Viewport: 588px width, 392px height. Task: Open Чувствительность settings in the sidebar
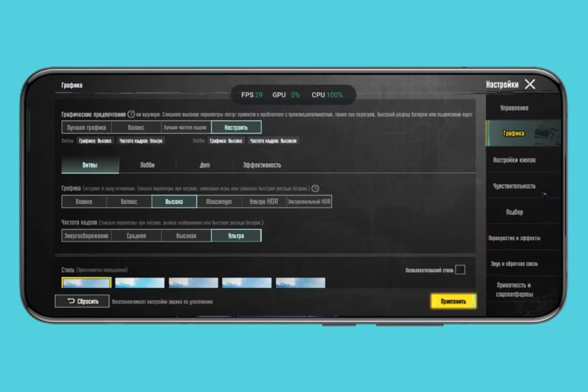pos(514,186)
